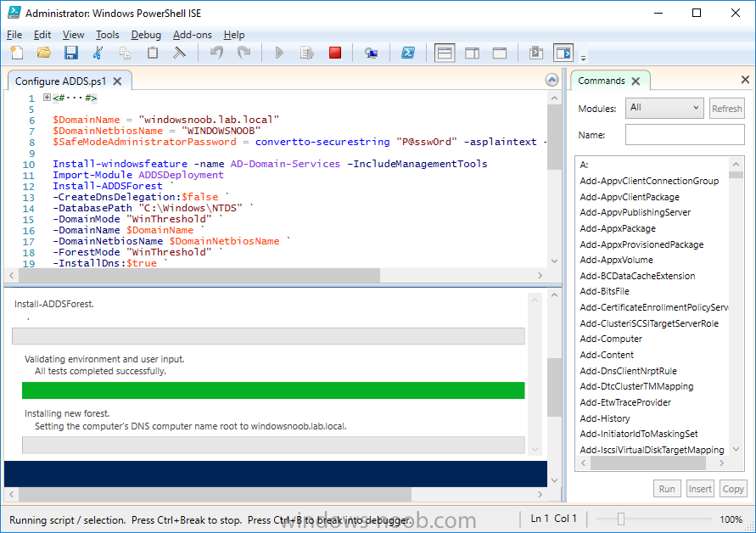Image resolution: width=756 pixels, height=533 pixels.
Task: Click the zoom slider handle in status bar
Action: (621, 519)
